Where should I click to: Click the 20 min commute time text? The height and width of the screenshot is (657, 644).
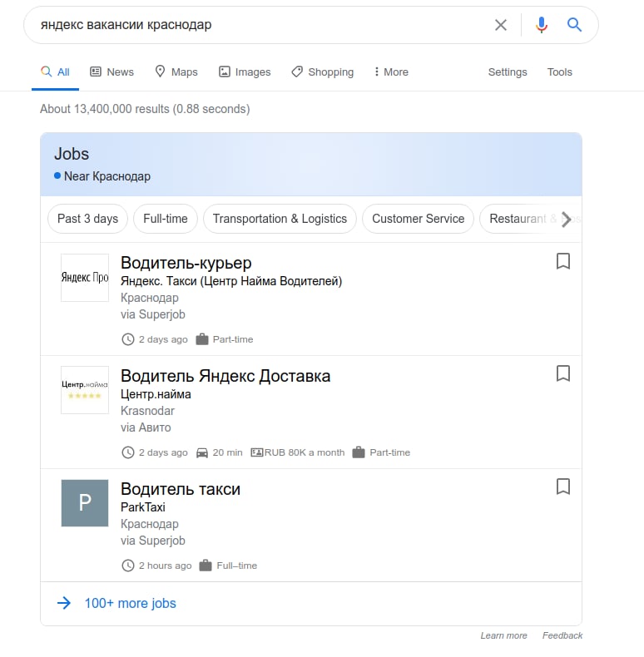228,452
